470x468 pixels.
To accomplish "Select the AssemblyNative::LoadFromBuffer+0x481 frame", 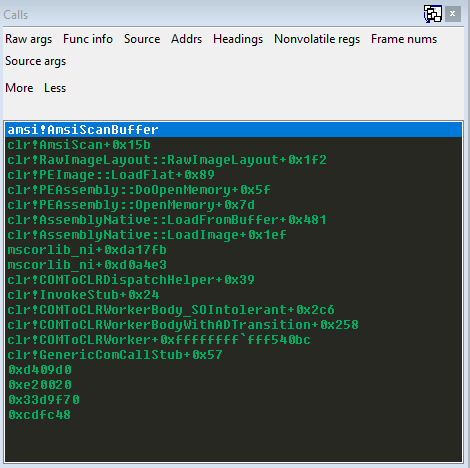I will coord(234,220).
